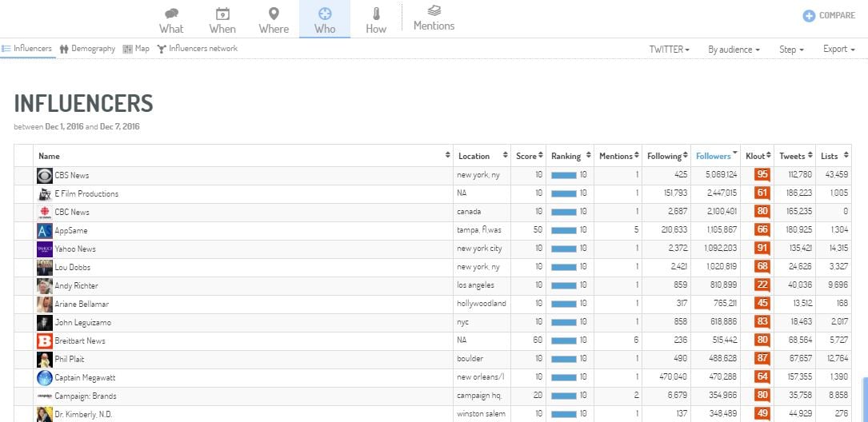This screenshot has width=868, height=422.
Task: Click Andy Richter Klout badge 22
Action: tap(762, 286)
